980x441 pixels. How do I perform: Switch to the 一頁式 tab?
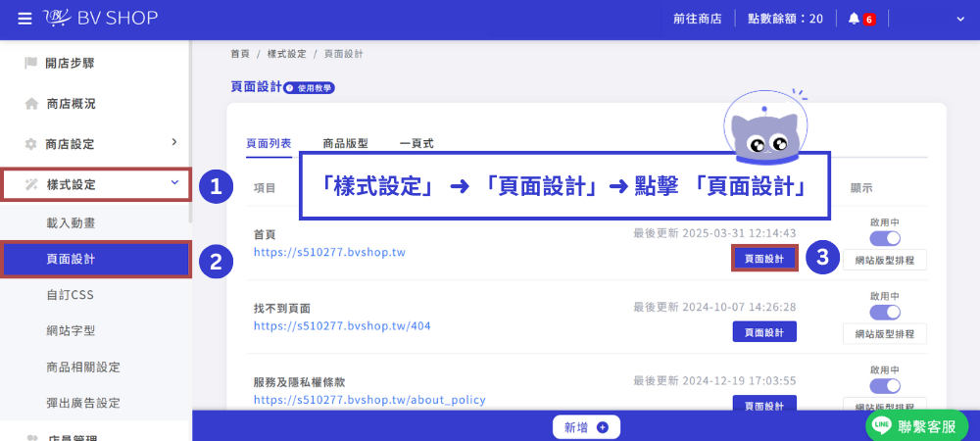(x=416, y=144)
